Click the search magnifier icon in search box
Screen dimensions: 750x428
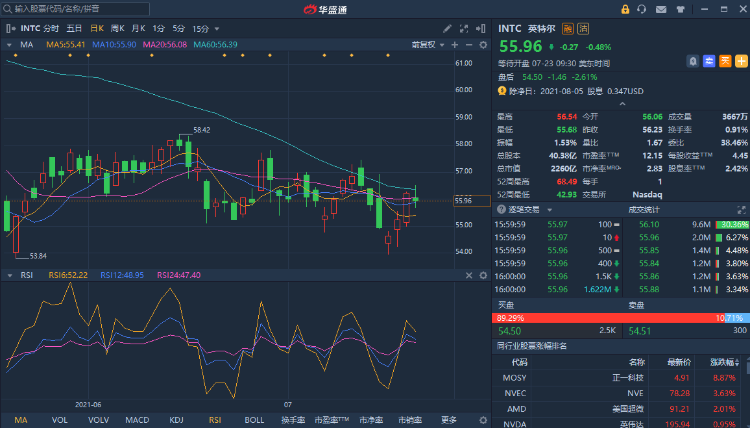click(7, 8)
